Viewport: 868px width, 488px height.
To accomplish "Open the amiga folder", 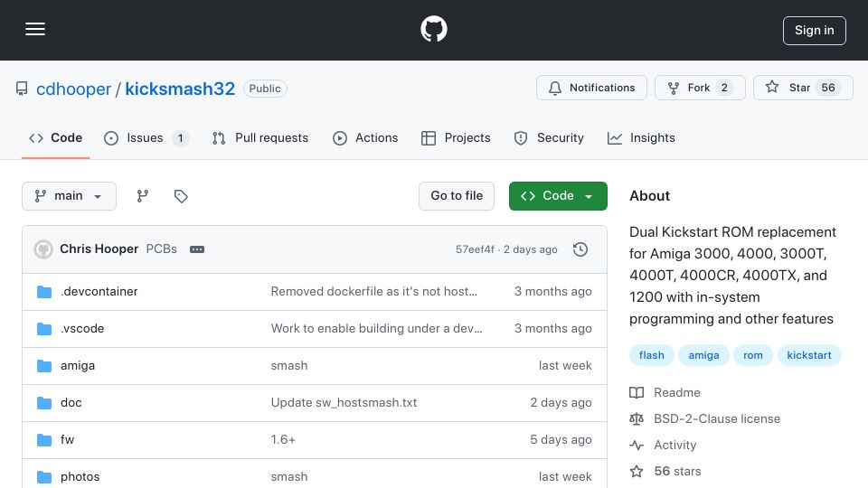I will pyautogui.click(x=78, y=366).
